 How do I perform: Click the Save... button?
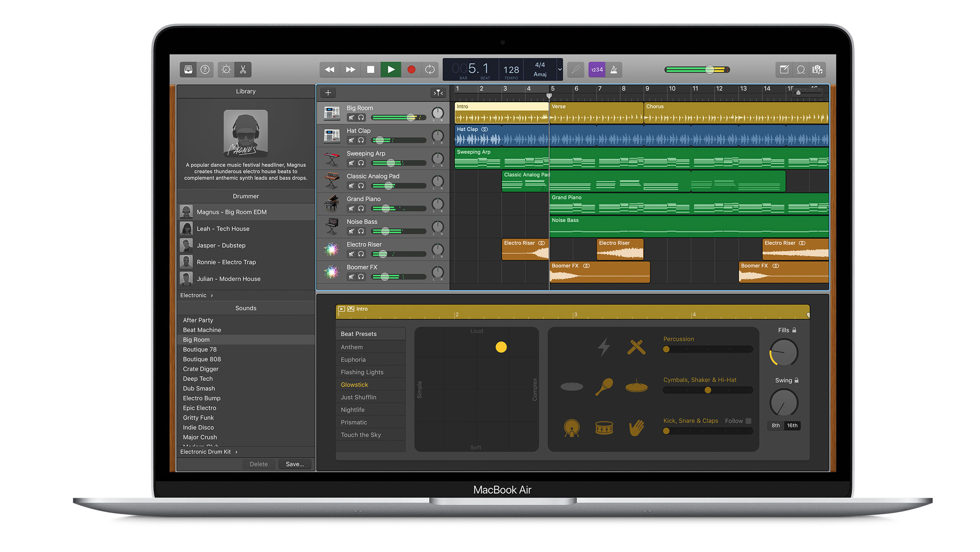click(x=294, y=464)
